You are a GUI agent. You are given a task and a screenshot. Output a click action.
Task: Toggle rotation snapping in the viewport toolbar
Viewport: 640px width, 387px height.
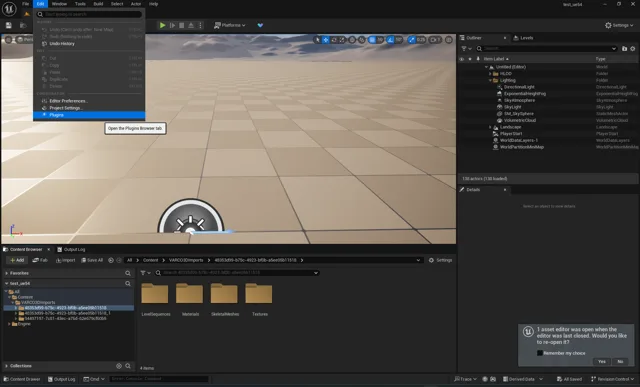(x=391, y=40)
